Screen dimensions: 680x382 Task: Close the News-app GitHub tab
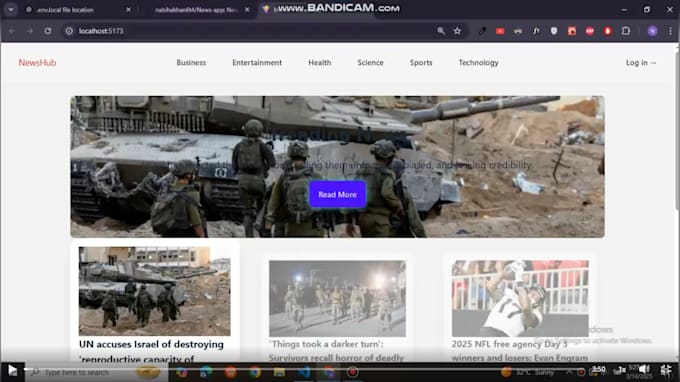coord(247,10)
